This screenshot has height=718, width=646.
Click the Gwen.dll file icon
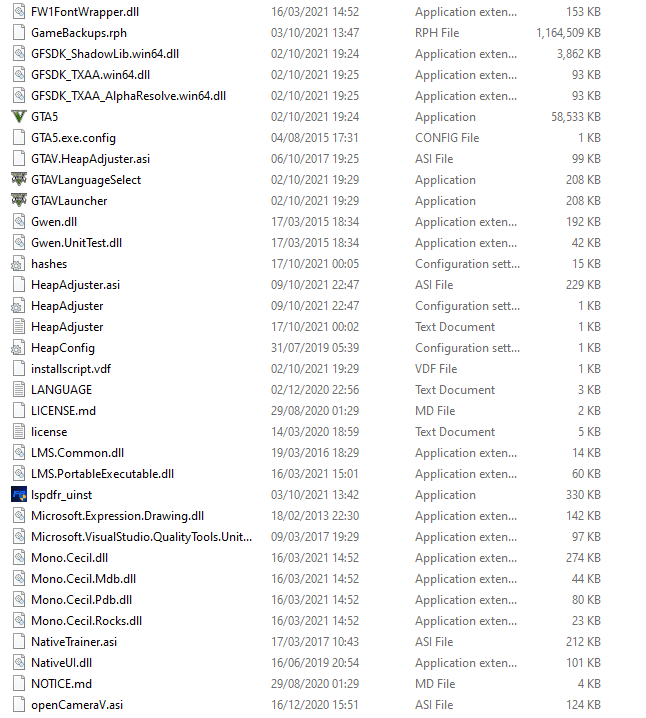click(19, 222)
